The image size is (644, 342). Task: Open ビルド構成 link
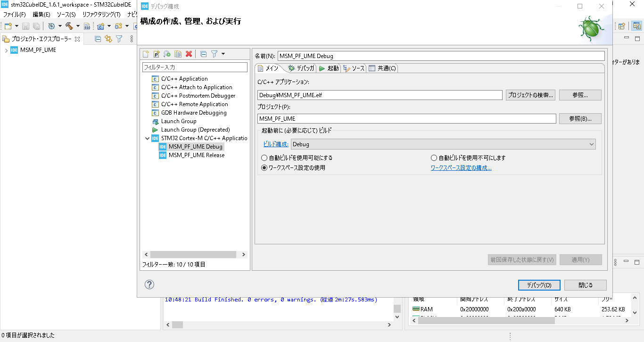(x=275, y=144)
